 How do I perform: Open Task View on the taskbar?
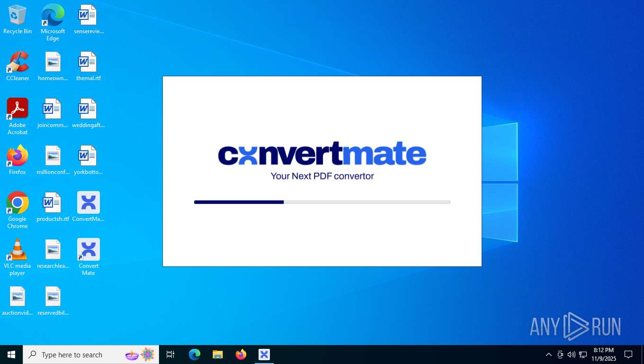tap(170, 355)
